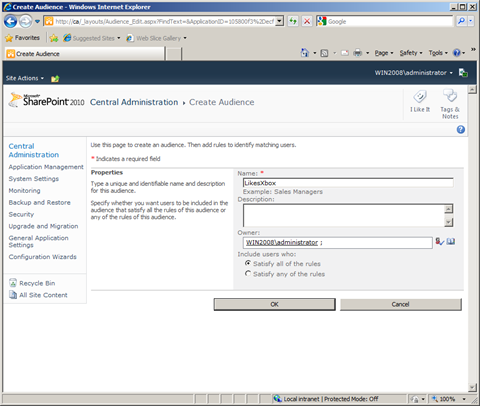Image resolution: width=480 pixels, height=406 pixels.
Task: Click the blue help question mark icon
Action: tap(461, 130)
